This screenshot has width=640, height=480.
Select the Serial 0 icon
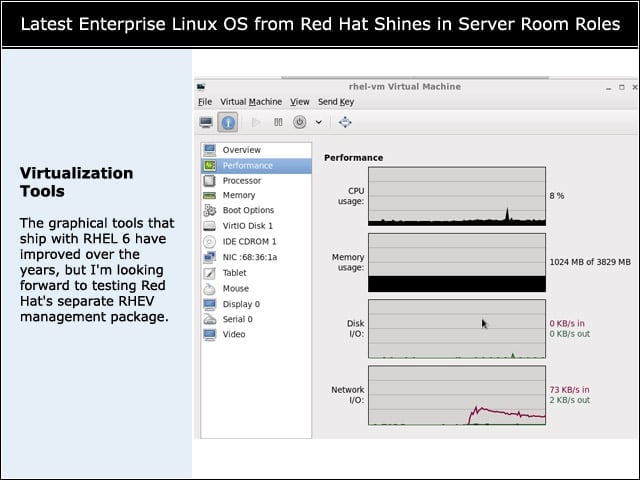(x=209, y=319)
